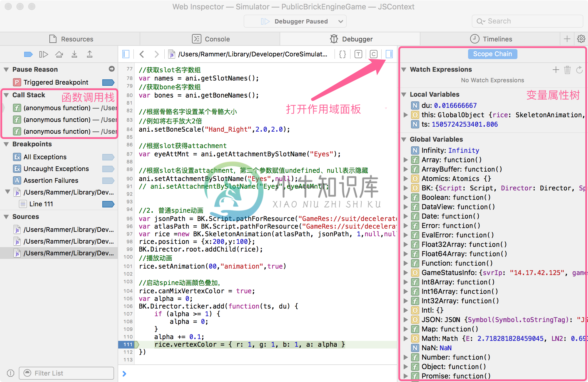The width and height of the screenshot is (588, 382).
Task: Switch to the Debugger tab
Action: click(350, 39)
